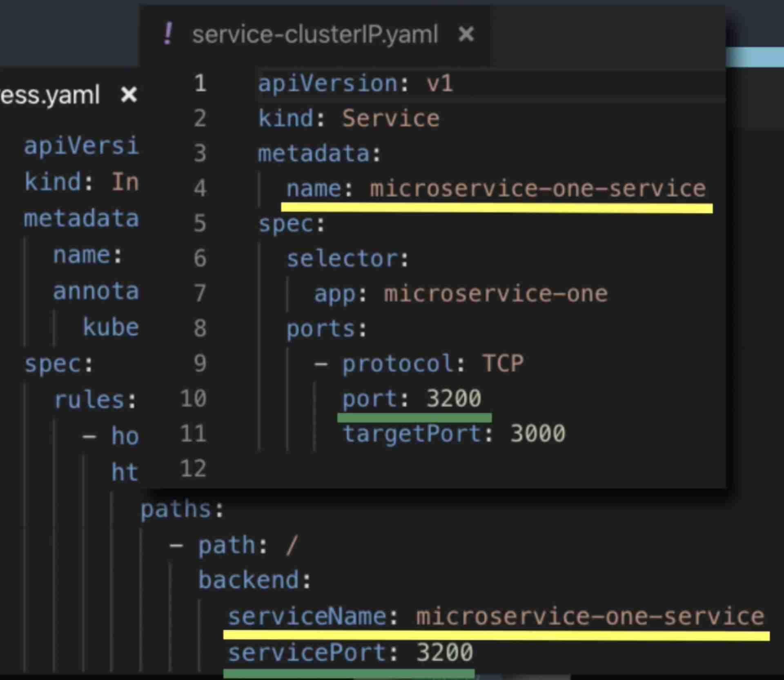The width and height of the screenshot is (784, 680).
Task: Close the service-clusterIP.yaml tab
Action: pos(466,34)
